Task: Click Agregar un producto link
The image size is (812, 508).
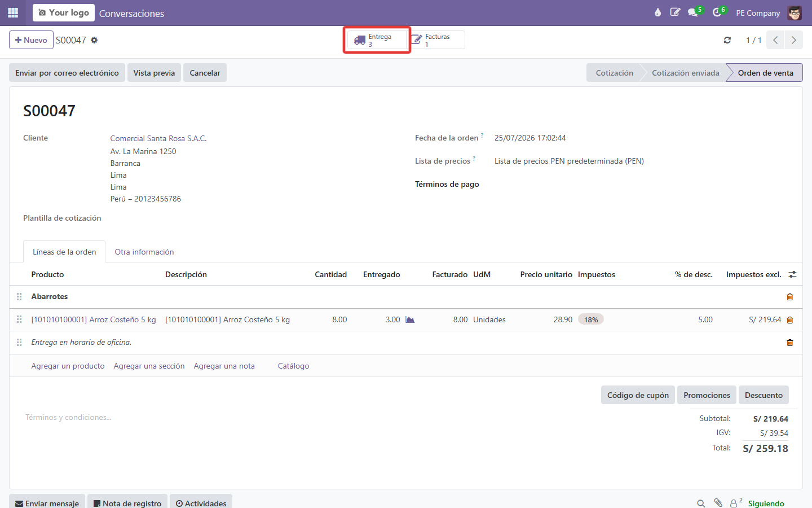Action: click(x=68, y=366)
